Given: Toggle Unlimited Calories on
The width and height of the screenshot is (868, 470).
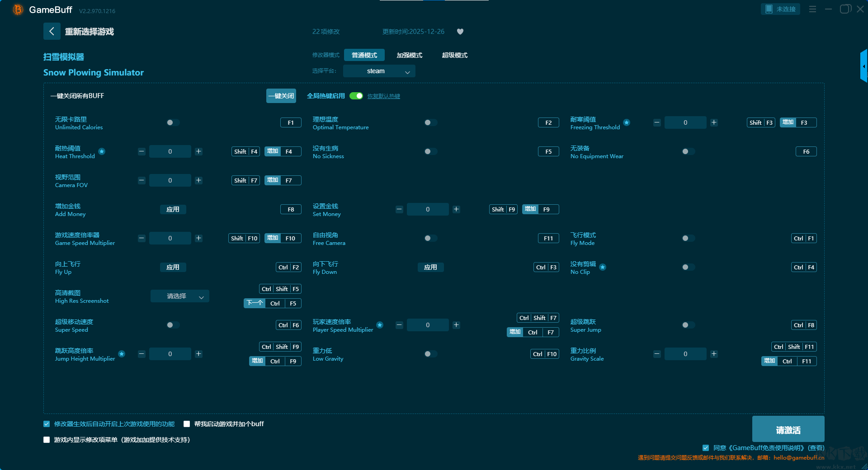Looking at the screenshot, I should coord(173,122).
